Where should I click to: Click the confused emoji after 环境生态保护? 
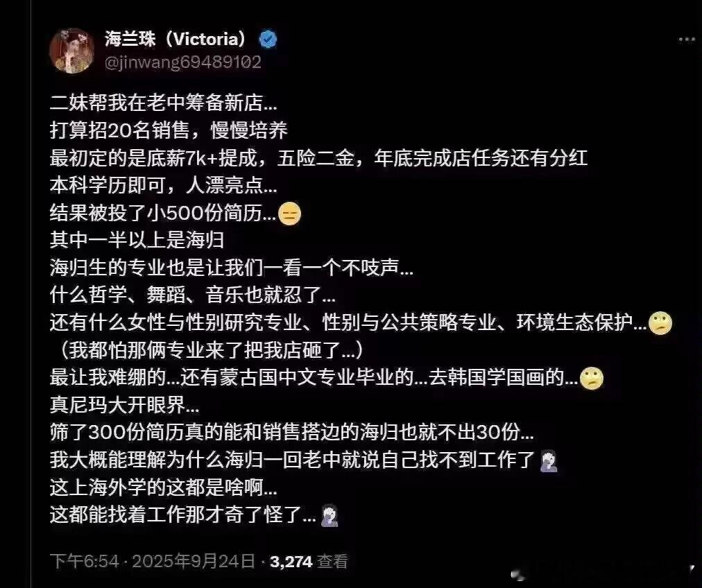coord(660,322)
